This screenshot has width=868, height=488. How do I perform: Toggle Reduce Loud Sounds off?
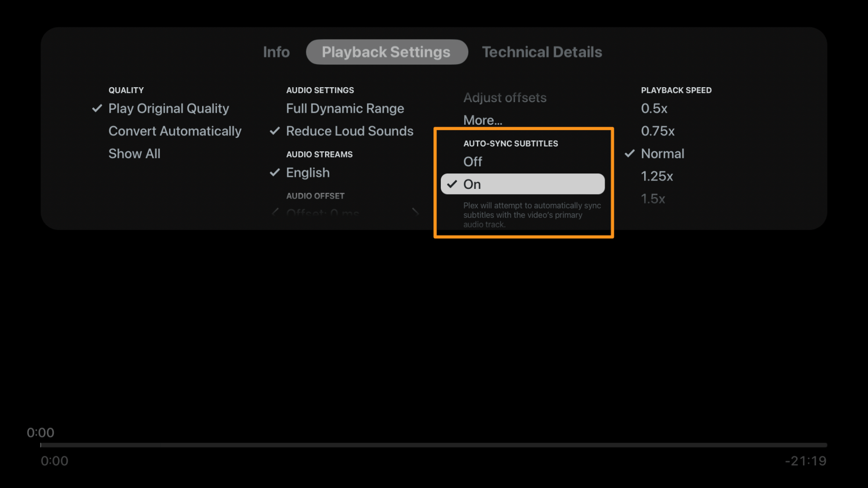pyautogui.click(x=350, y=131)
